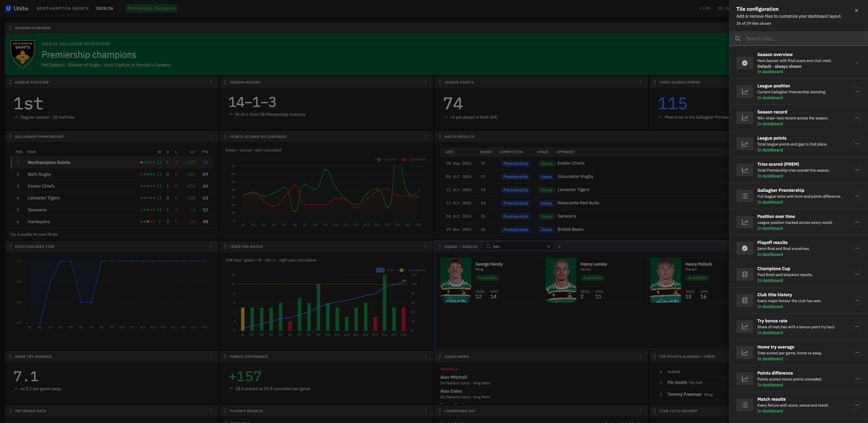Viewport: 868px width, 423px height.
Task: Remove Position over time tile via minus
Action: [x=857, y=222]
